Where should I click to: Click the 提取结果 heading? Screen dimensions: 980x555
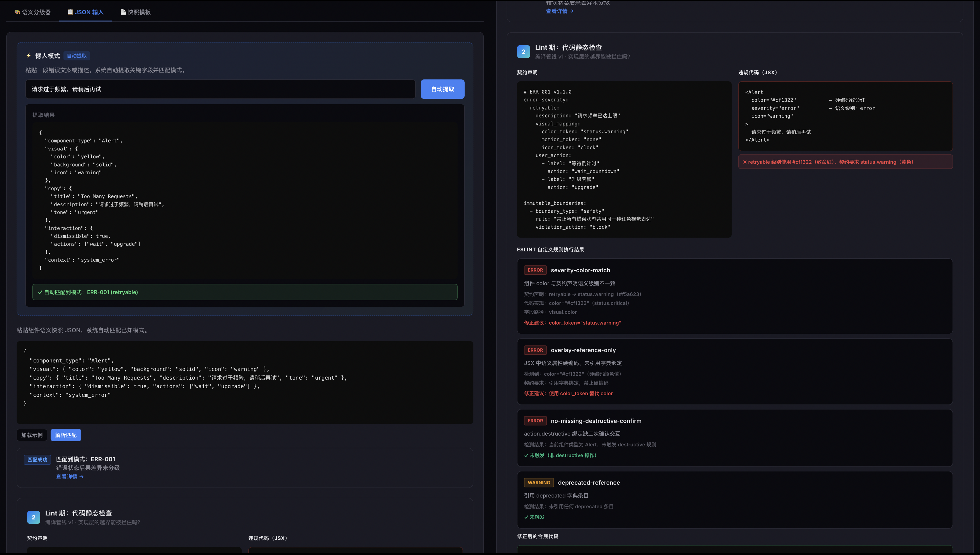coord(43,115)
